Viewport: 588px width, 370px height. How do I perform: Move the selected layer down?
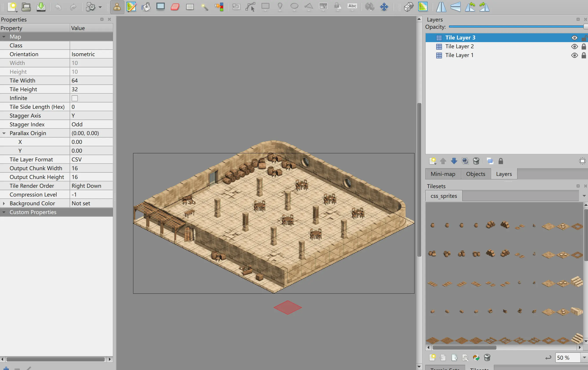pyautogui.click(x=454, y=161)
